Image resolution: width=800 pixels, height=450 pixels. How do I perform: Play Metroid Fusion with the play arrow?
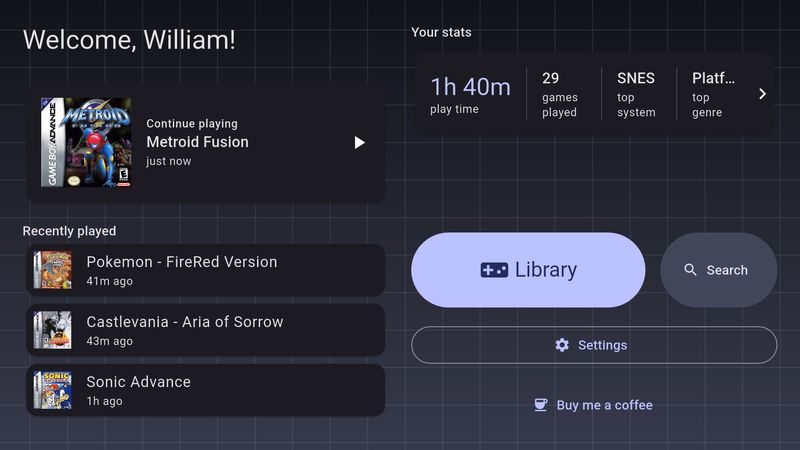pyautogui.click(x=360, y=142)
